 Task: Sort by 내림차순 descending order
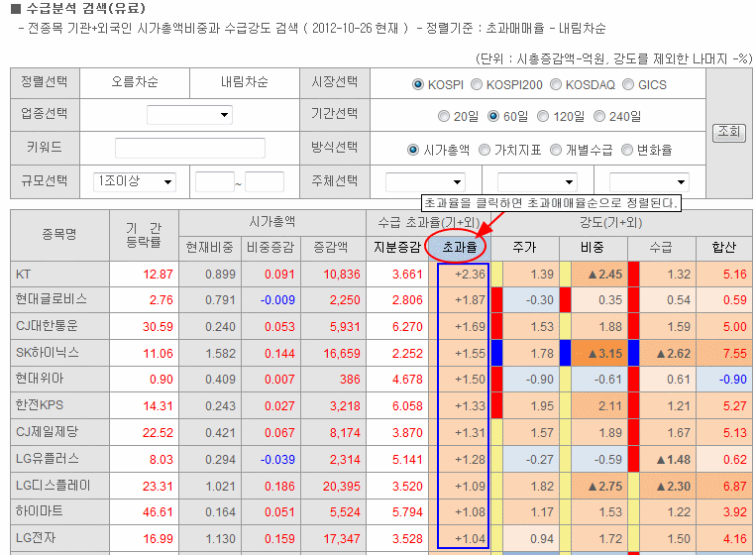[245, 82]
